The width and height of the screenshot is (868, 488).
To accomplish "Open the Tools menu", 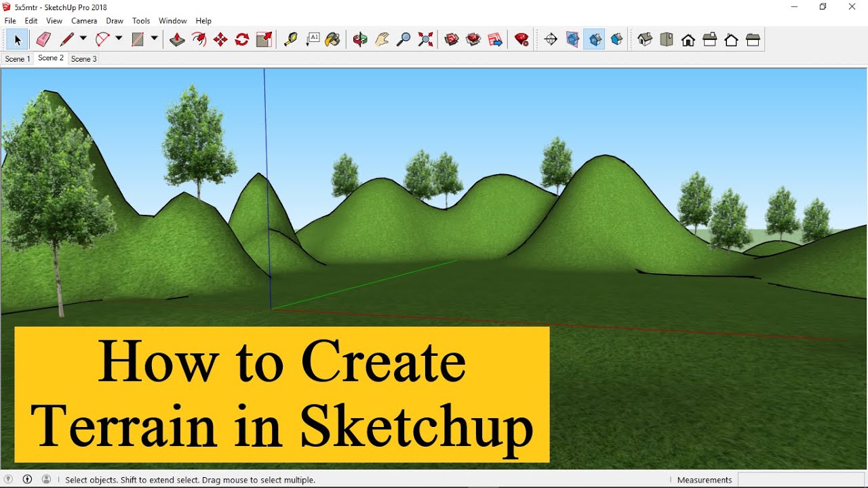I will click(141, 21).
